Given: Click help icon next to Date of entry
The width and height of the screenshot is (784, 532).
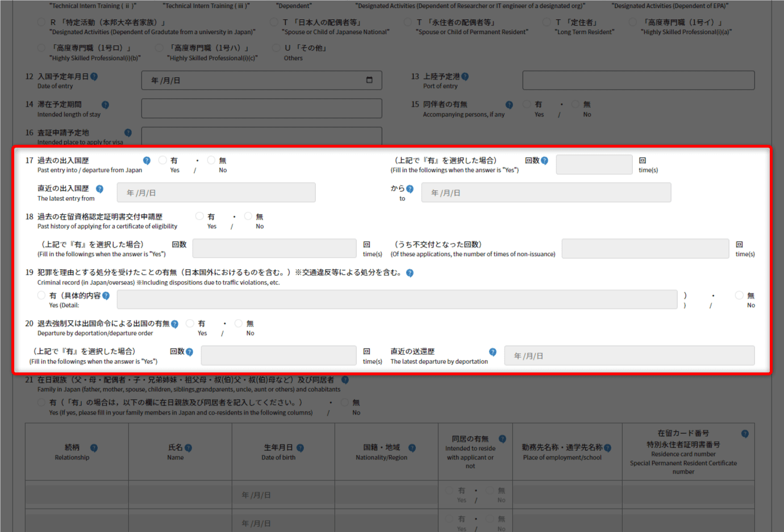Looking at the screenshot, I should tap(94, 77).
